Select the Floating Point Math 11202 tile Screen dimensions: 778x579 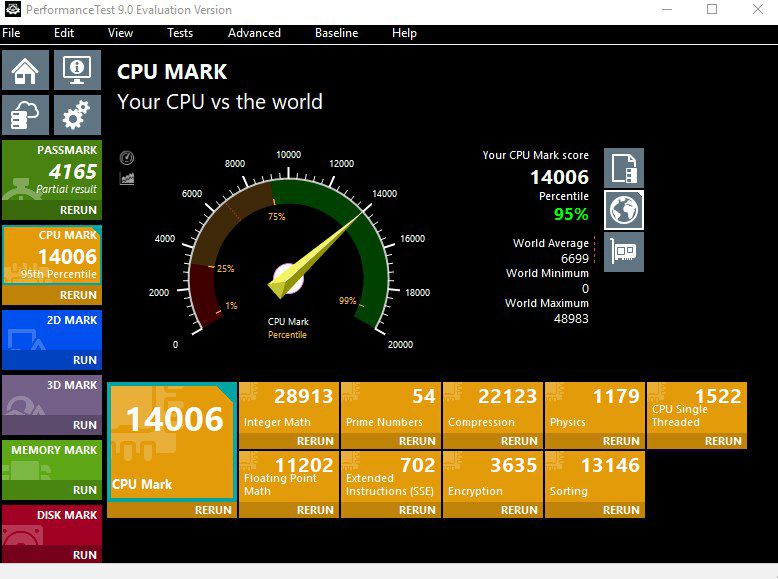coord(289,477)
